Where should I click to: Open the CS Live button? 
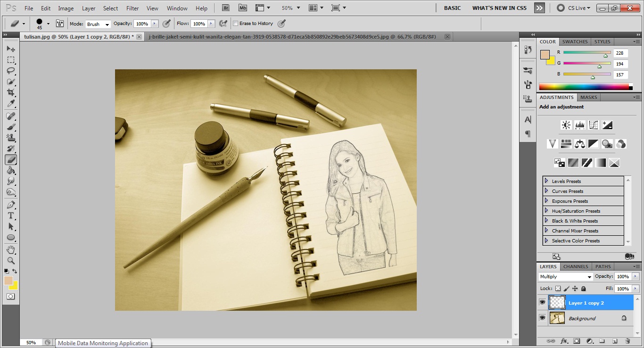click(573, 8)
